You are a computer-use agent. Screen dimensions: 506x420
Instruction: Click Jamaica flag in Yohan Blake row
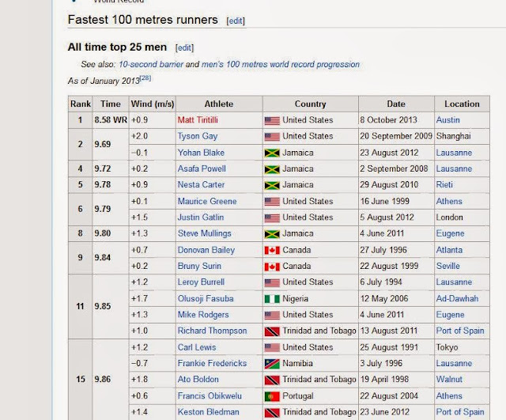[272, 153]
